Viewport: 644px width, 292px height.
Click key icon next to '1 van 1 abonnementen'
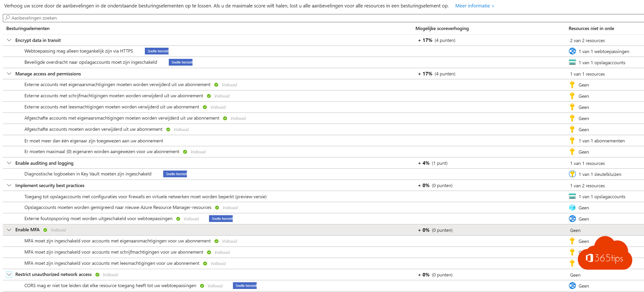pyautogui.click(x=572, y=140)
